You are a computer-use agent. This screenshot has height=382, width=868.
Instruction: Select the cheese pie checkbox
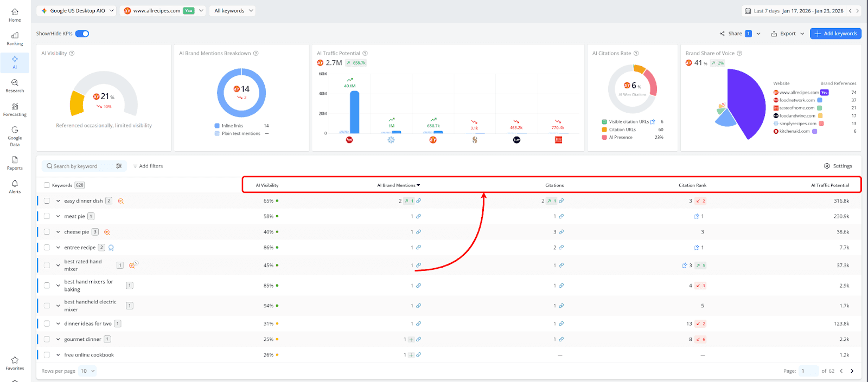47,232
